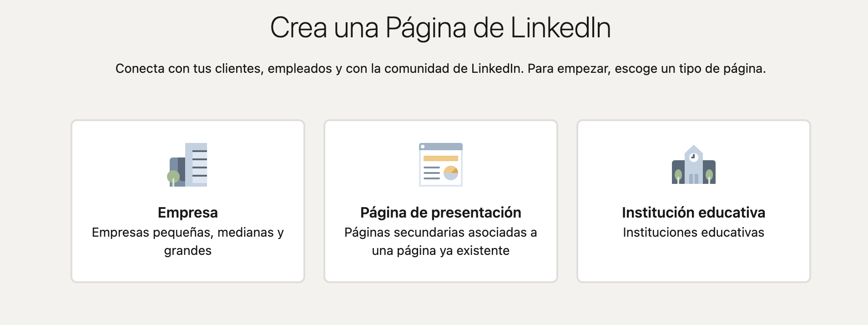This screenshot has height=325, width=868.
Task: Click the Página de presentación window icon
Action: point(441,165)
